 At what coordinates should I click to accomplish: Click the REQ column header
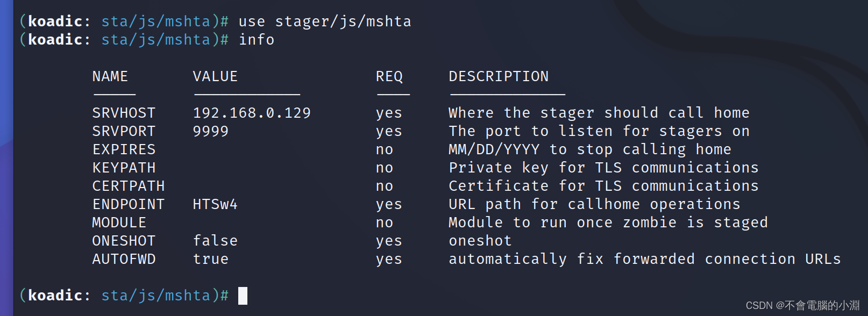coord(389,76)
